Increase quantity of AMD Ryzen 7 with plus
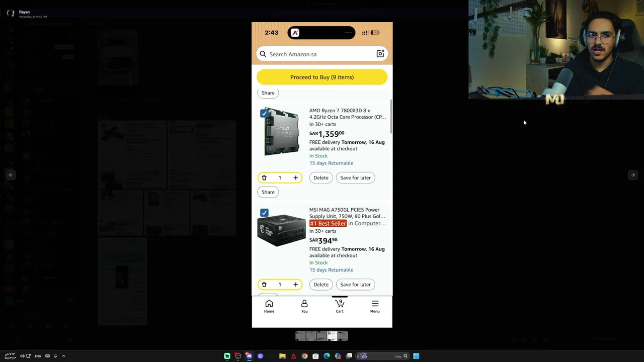The height and width of the screenshot is (362, 644). pos(295,177)
